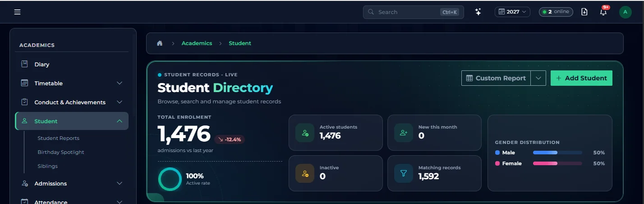Click the Active students card icon

(x=305, y=133)
